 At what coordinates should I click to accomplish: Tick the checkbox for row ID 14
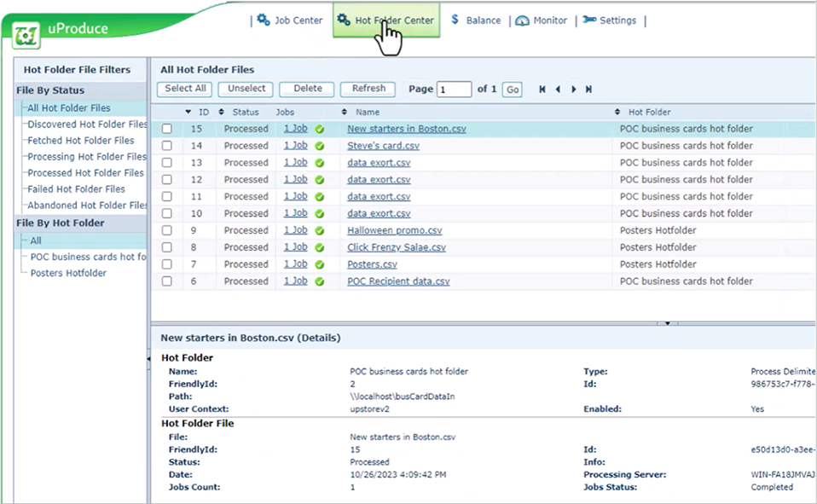click(167, 146)
